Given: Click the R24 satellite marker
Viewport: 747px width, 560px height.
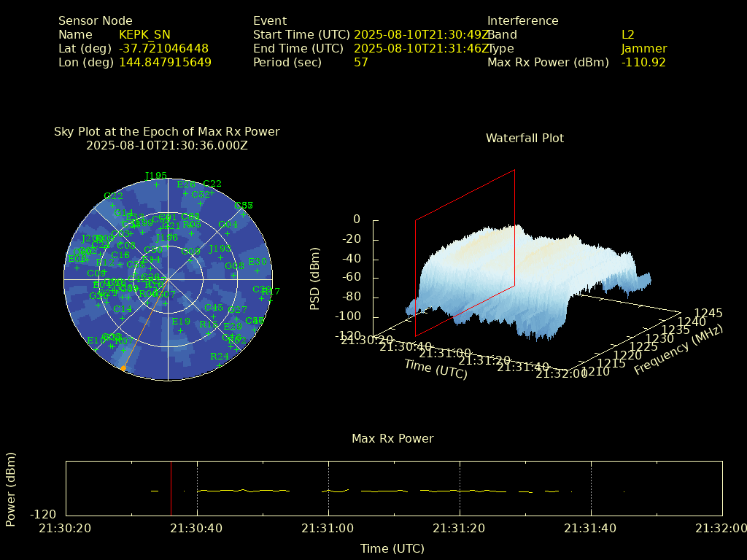Looking at the screenshot, I should tap(220, 365).
